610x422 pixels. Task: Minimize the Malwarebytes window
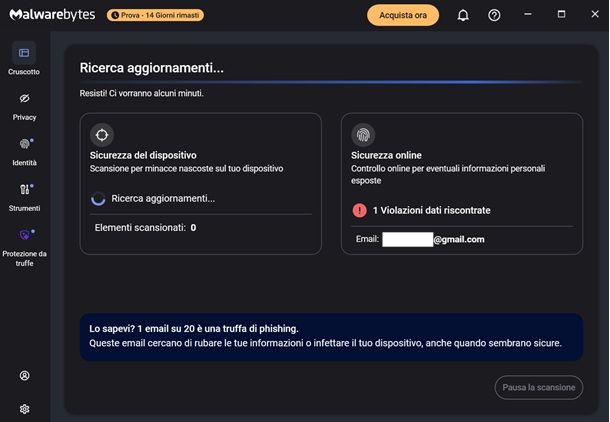(x=528, y=14)
